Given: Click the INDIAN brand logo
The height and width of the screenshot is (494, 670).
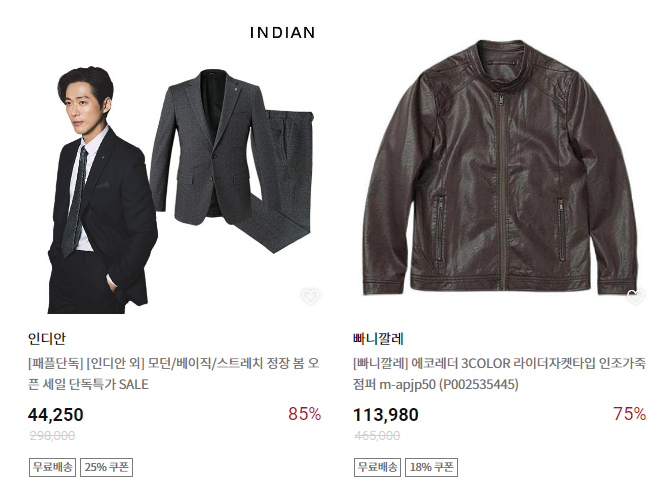Looking at the screenshot, I should pyautogui.click(x=282, y=32).
